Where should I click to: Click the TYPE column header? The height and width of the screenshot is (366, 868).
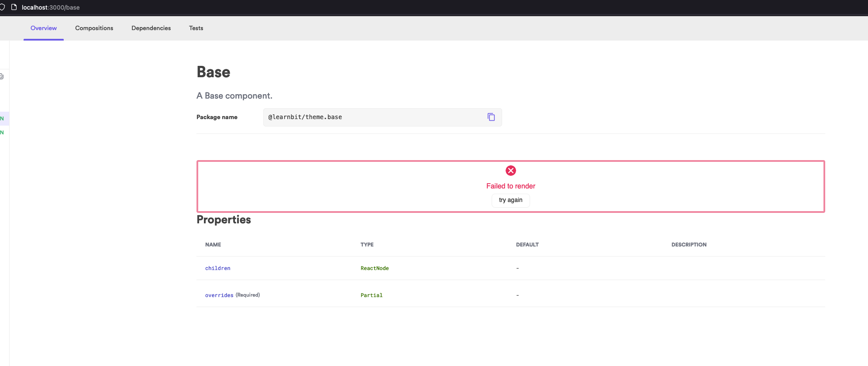pos(367,245)
